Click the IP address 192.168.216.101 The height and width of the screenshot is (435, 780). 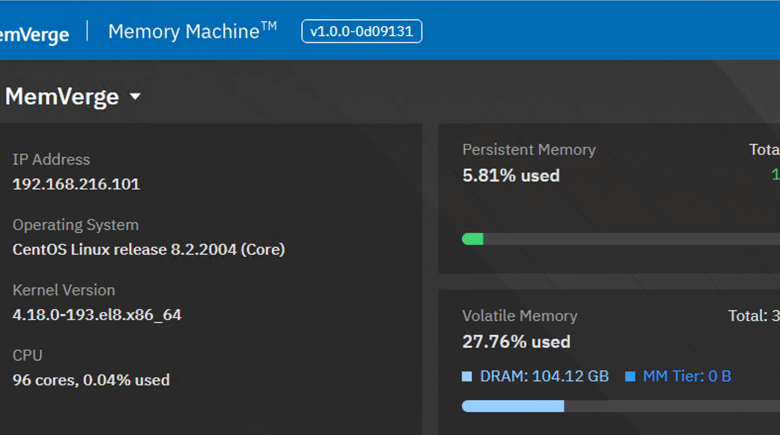click(x=76, y=184)
